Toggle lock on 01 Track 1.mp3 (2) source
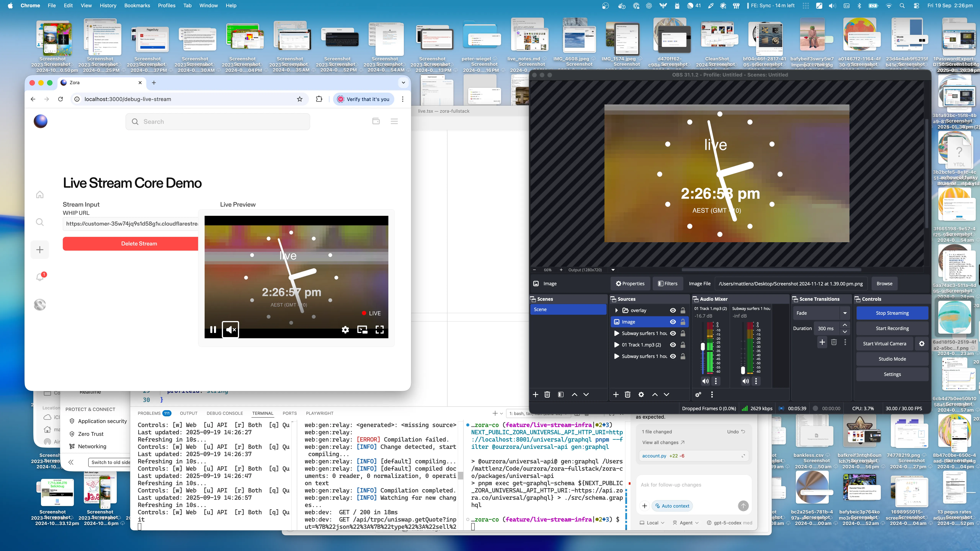 coord(683,345)
